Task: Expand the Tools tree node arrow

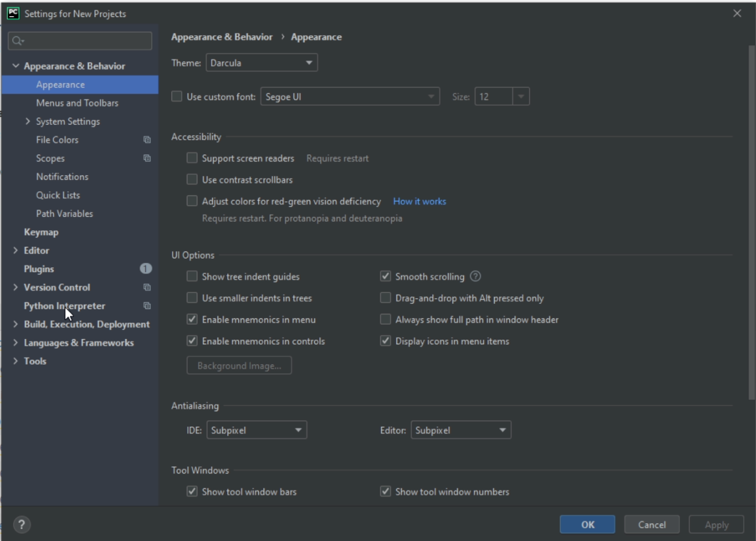Action: point(16,361)
